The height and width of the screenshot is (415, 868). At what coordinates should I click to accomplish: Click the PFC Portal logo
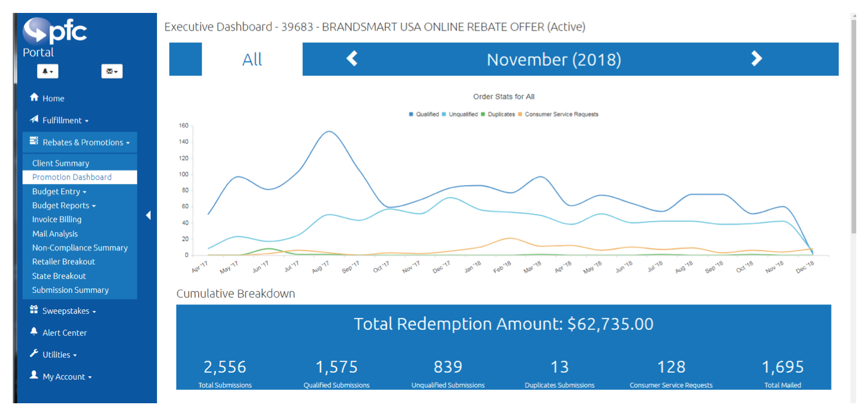pos(55,38)
